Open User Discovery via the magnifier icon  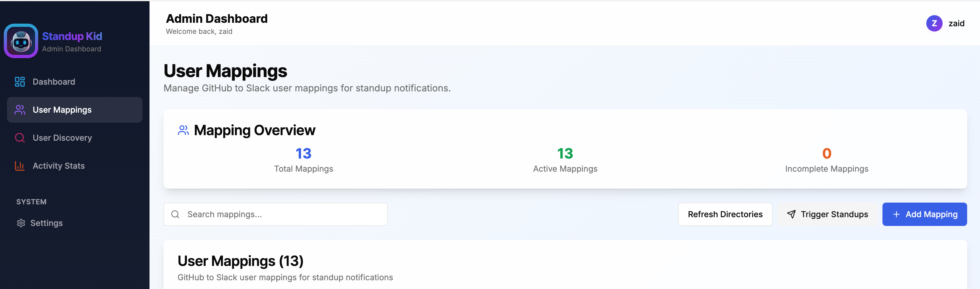(20, 138)
